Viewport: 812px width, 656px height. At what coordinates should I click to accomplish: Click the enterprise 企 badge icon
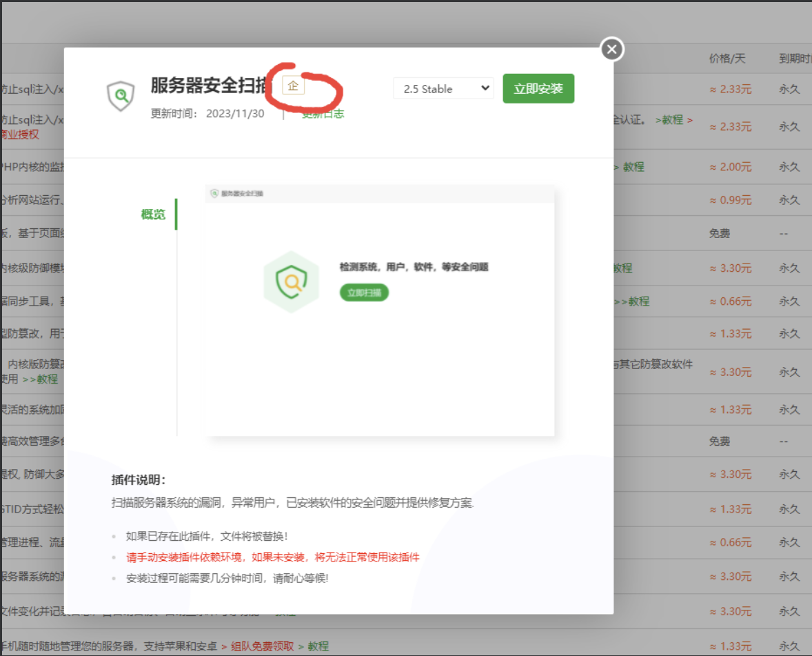[x=293, y=86]
